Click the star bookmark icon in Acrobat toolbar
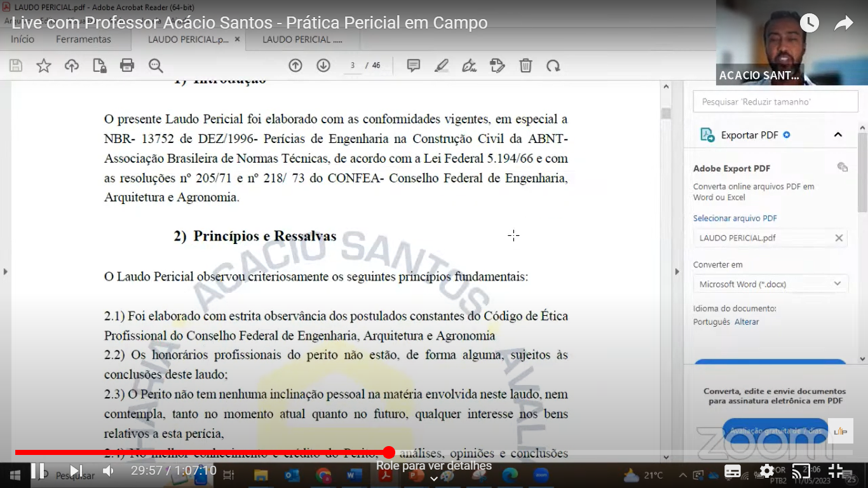The image size is (868, 488). click(44, 65)
